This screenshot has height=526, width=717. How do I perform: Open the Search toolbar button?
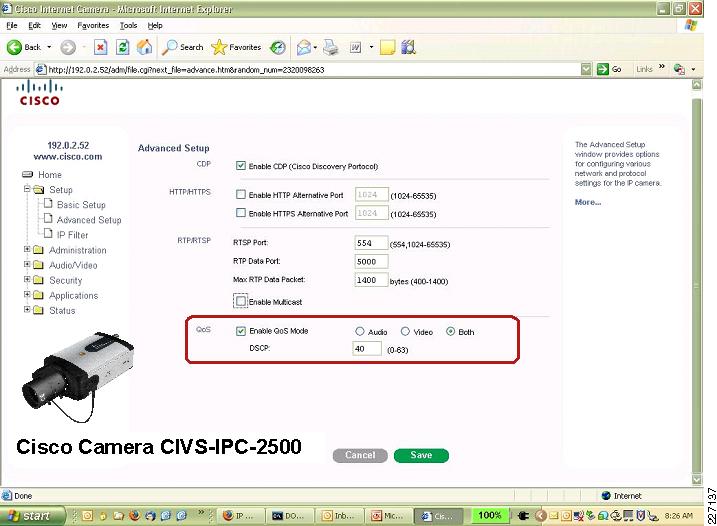pos(182,47)
